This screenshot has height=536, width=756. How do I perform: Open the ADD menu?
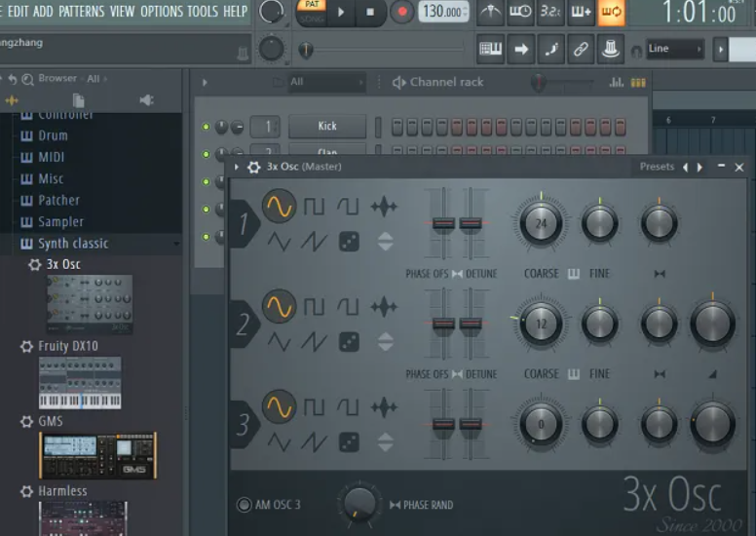pyautogui.click(x=43, y=11)
